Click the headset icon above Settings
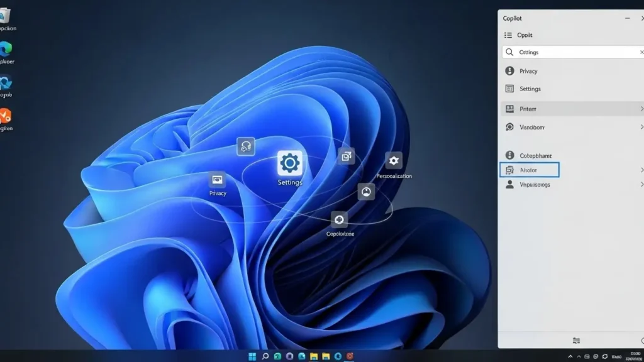The image size is (644, 362). 245,147
